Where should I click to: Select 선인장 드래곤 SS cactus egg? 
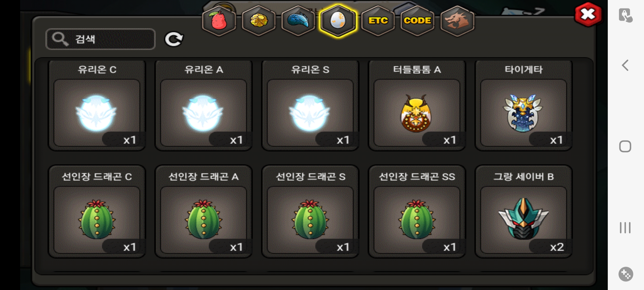click(417, 212)
